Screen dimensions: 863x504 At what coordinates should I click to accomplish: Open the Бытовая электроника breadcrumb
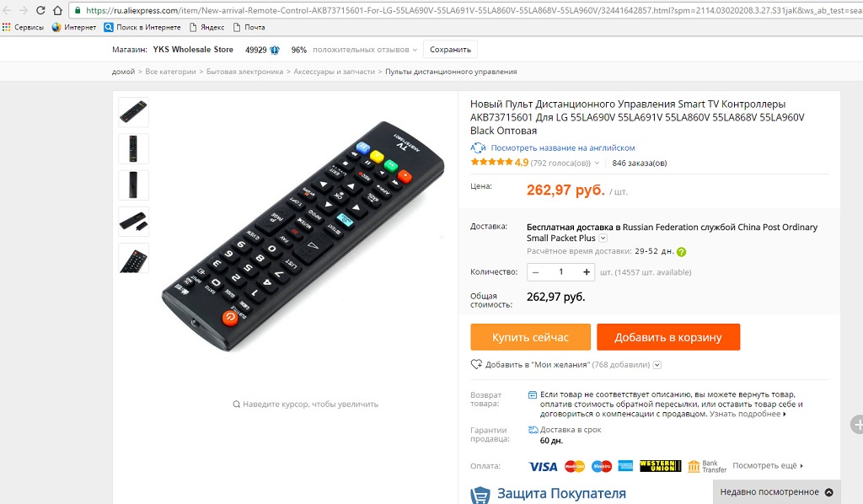245,72
